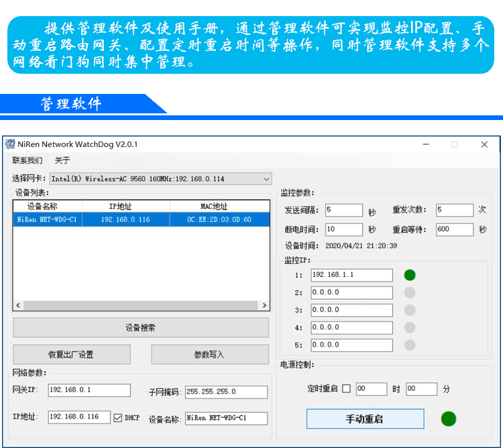503x448 pixels.
Task: Select the NiRen NET-WDG-C1 device row
Action: point(141,219)
